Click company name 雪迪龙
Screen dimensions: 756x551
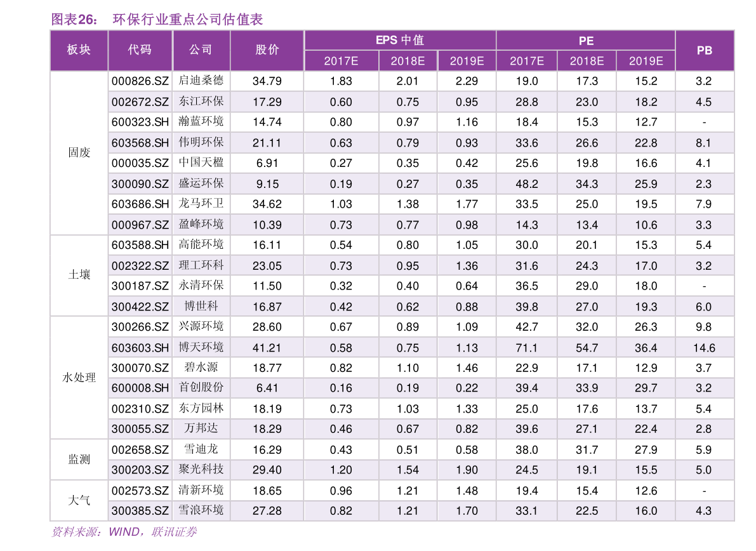[201, 449]
